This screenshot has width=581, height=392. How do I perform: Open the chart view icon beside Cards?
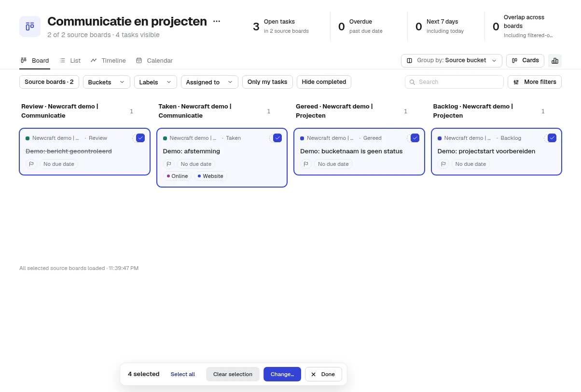point(555,61)
